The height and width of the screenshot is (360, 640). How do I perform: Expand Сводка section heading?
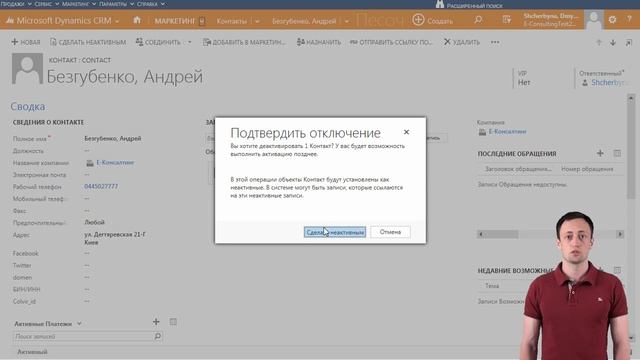pos(28,106)
